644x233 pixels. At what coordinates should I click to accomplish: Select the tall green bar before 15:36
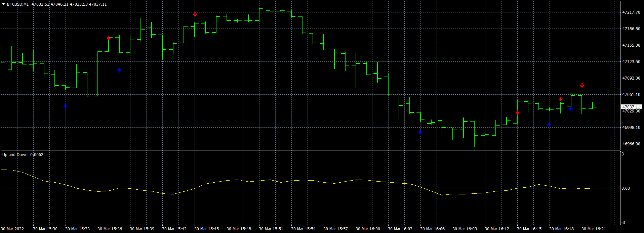pos(98,74)
